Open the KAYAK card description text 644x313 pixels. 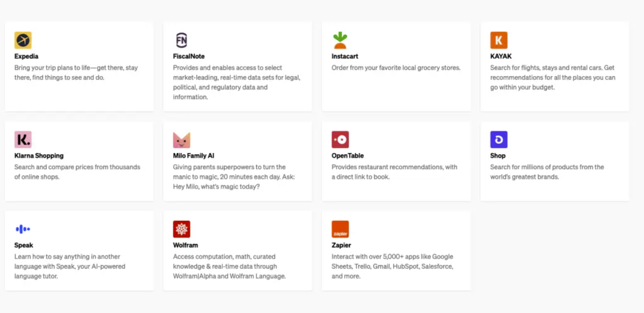pos(552,78)
